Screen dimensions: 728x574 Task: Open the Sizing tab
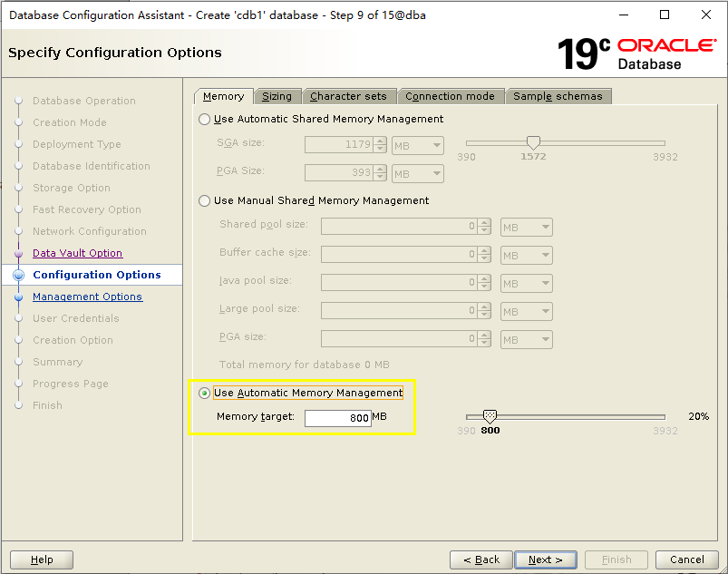click(277, 96)
